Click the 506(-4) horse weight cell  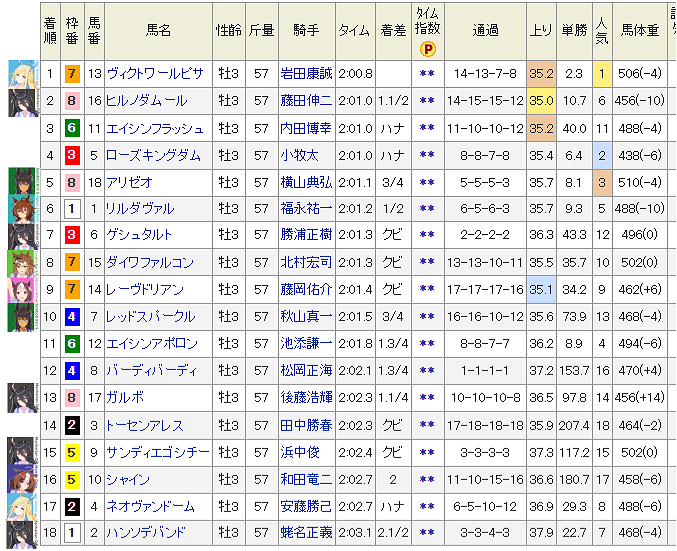(x=640, y=74)
